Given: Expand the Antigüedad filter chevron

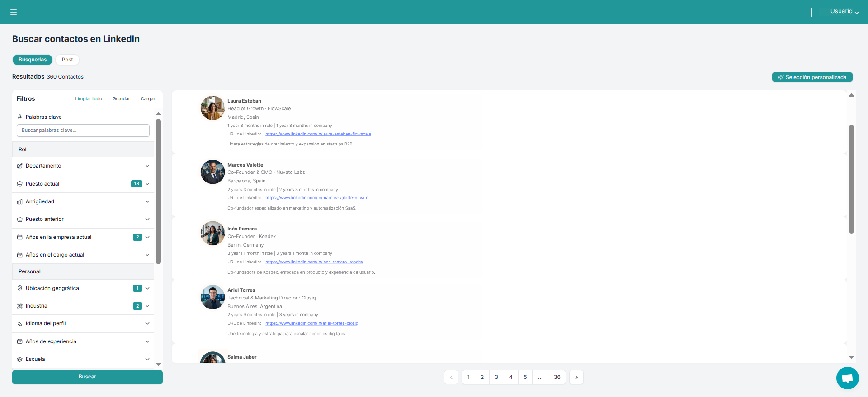Looking at the screenshot, I should tap(147, 201).
